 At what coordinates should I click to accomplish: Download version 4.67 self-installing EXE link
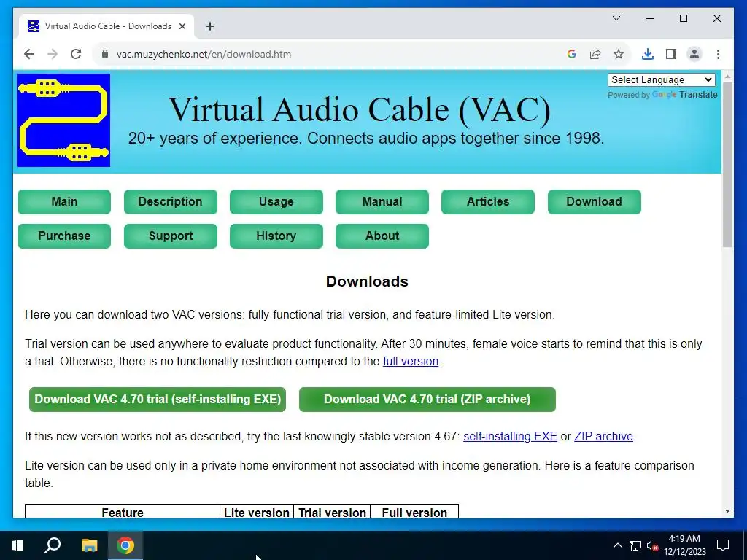pos(510,437)
